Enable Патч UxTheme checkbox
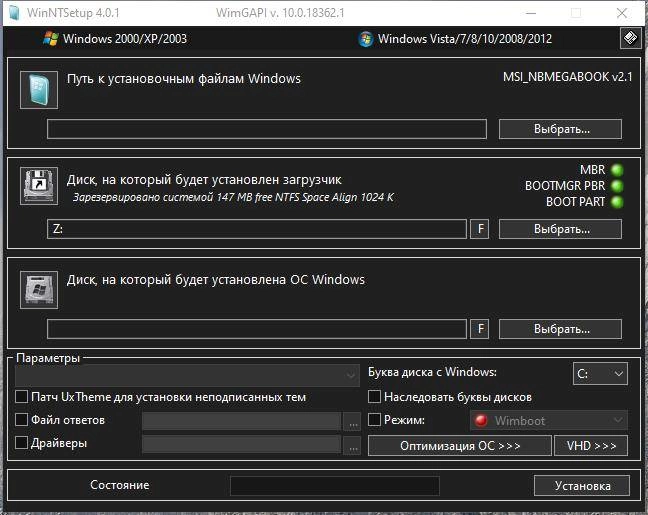Screen dimensions: 648x515 tap(21, 397)
